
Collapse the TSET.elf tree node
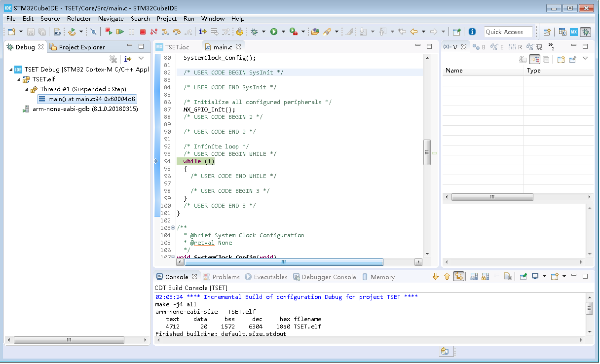19,79
